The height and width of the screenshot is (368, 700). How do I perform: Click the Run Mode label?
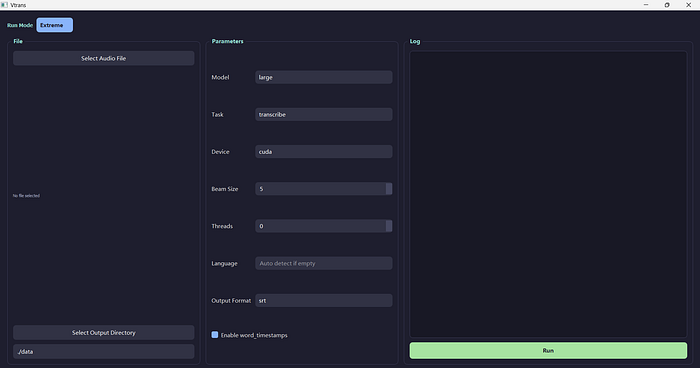[x=20, y=25]
